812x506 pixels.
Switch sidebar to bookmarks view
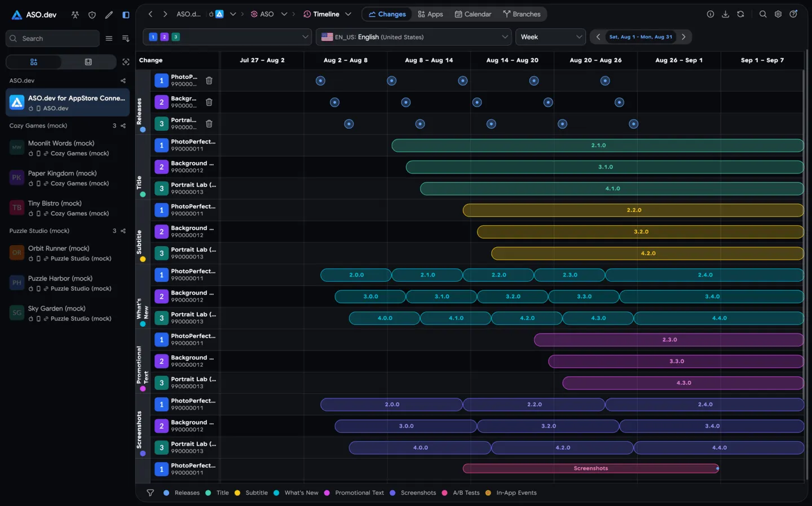point(89,62)
